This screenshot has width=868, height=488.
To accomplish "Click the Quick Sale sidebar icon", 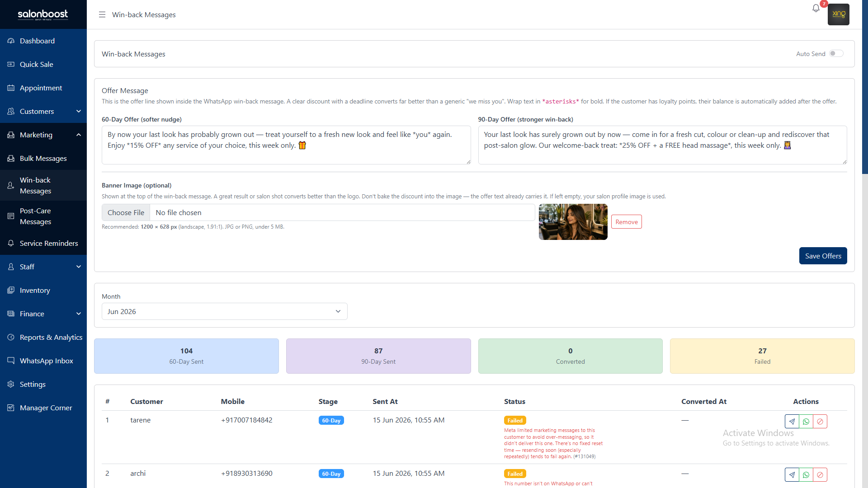I will (x=11, y=64).
